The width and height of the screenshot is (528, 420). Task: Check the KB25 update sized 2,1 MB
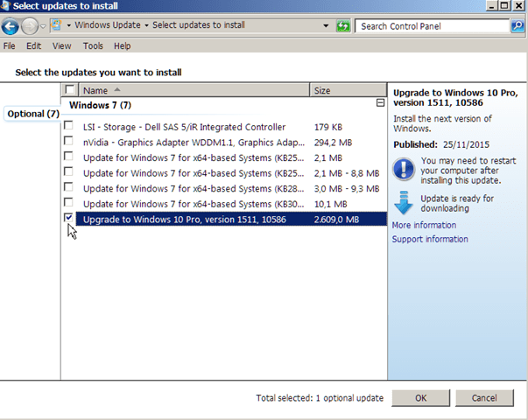68,156
